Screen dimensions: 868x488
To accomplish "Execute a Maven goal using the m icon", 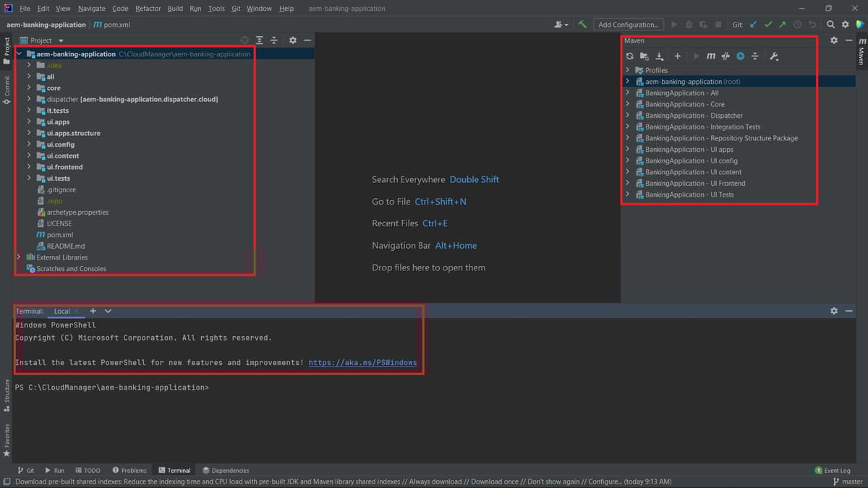I will (711, 56).
